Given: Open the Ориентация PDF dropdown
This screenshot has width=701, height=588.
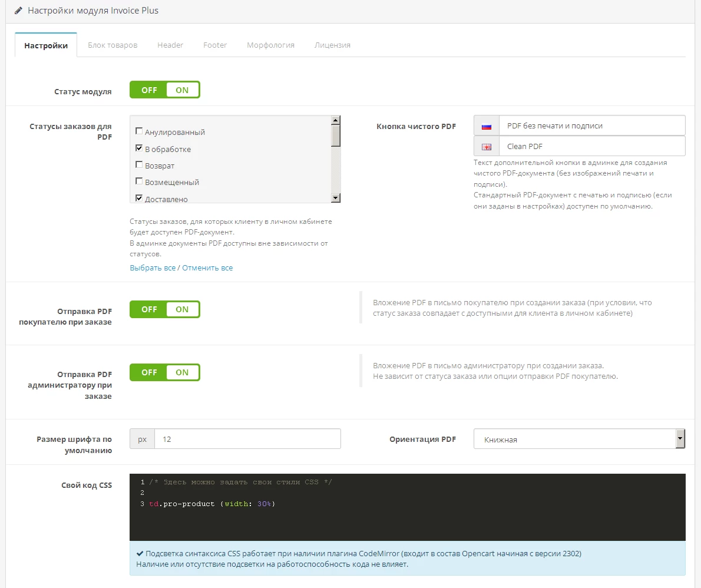Looking at the screenshot, I should click(580, 439).
